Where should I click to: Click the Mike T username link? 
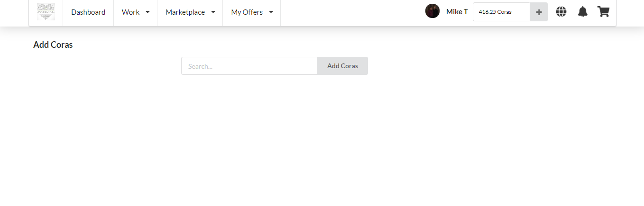(457, 12)
